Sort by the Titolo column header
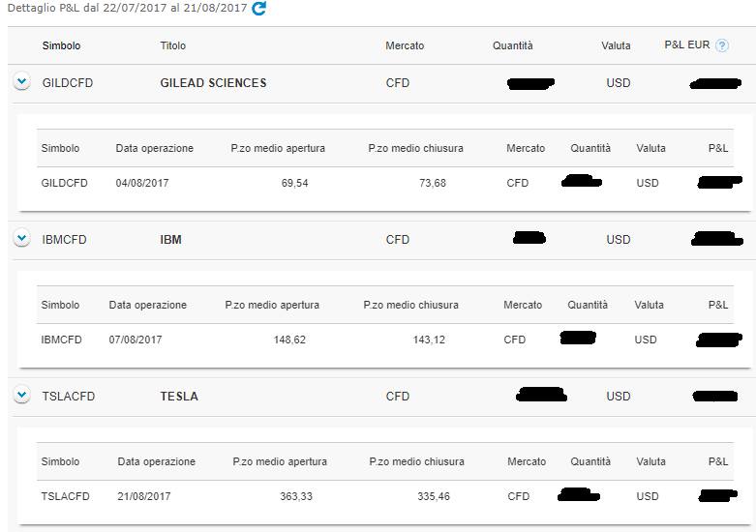 point(172,45)
